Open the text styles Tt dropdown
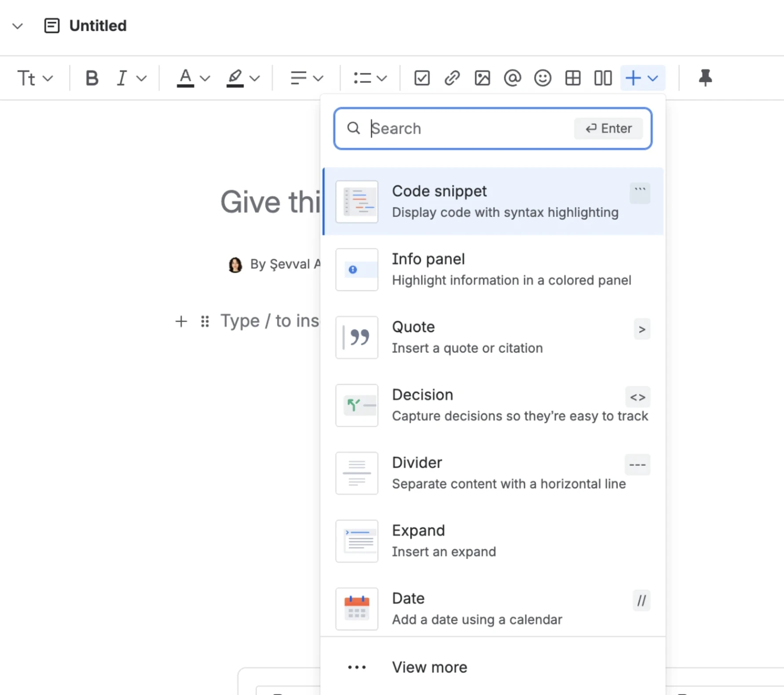784x695 pixels. click(35, 78)
